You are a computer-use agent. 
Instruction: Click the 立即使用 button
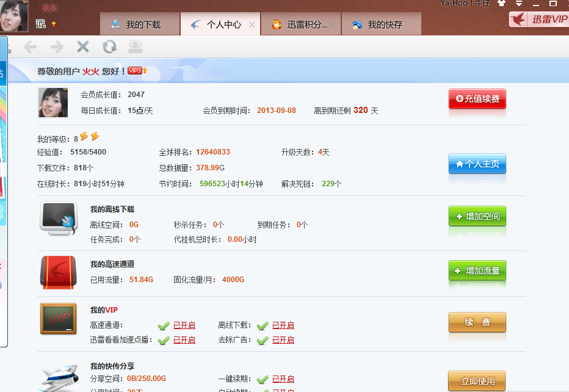click(x=477, y=381)
